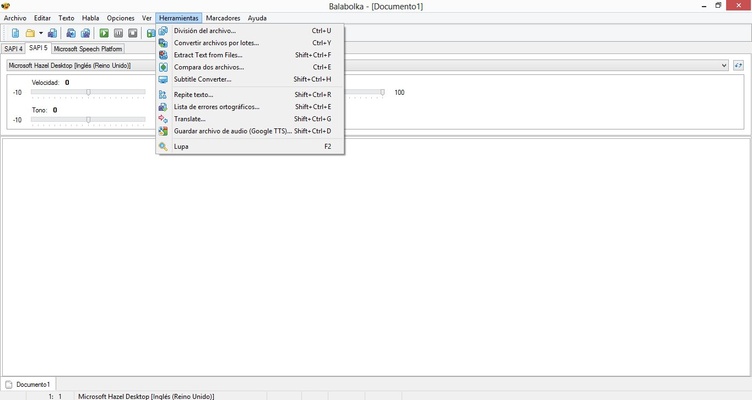
Task: Start reading aloud with the green play button
Action: coord(104,33)
